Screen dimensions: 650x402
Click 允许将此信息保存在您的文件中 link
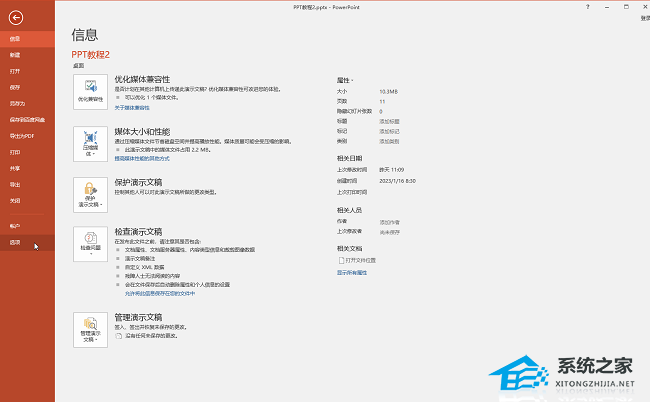click(159, 294)
